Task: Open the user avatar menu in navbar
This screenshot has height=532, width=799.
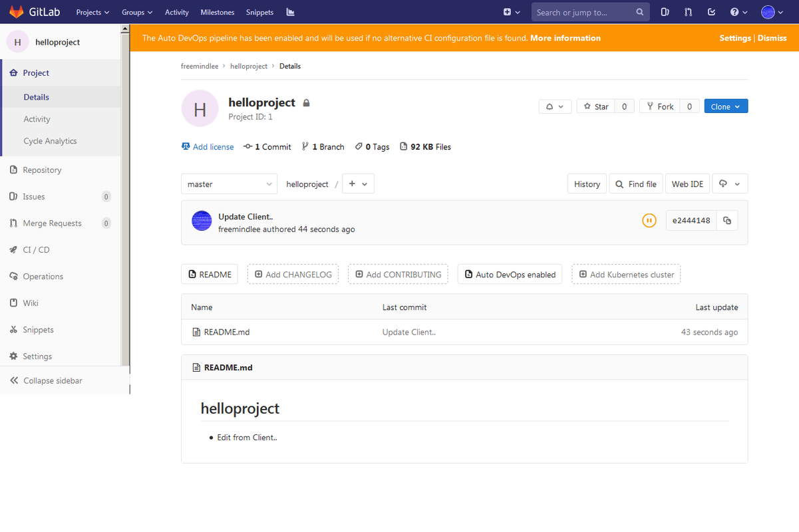Action: pyautogui.click(x=772, y=12)
